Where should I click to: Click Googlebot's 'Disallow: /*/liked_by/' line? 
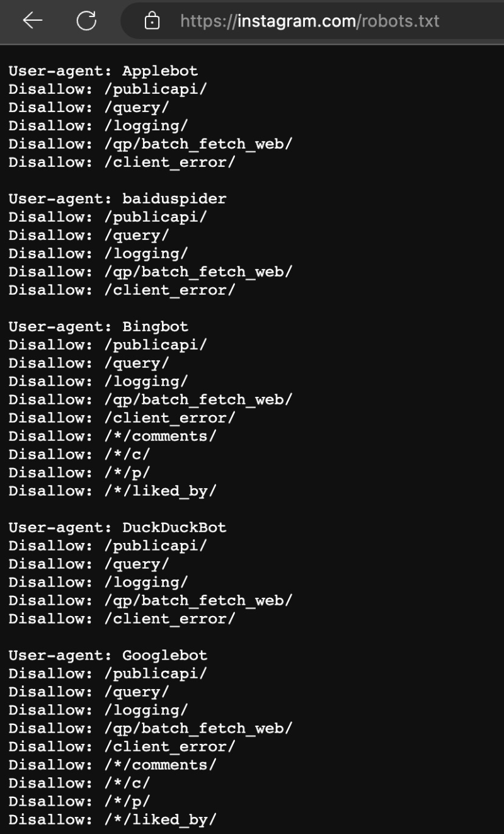coord(112,820)
